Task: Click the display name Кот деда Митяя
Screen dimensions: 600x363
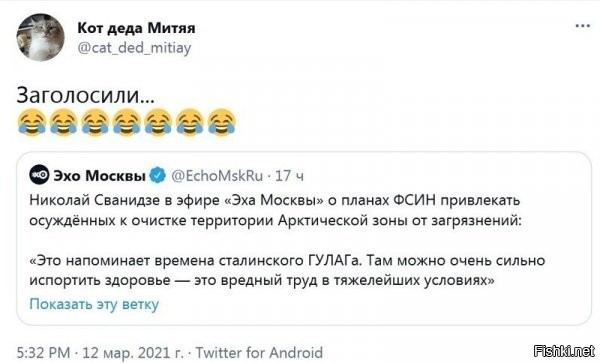Action: click(x=136, y=28)
